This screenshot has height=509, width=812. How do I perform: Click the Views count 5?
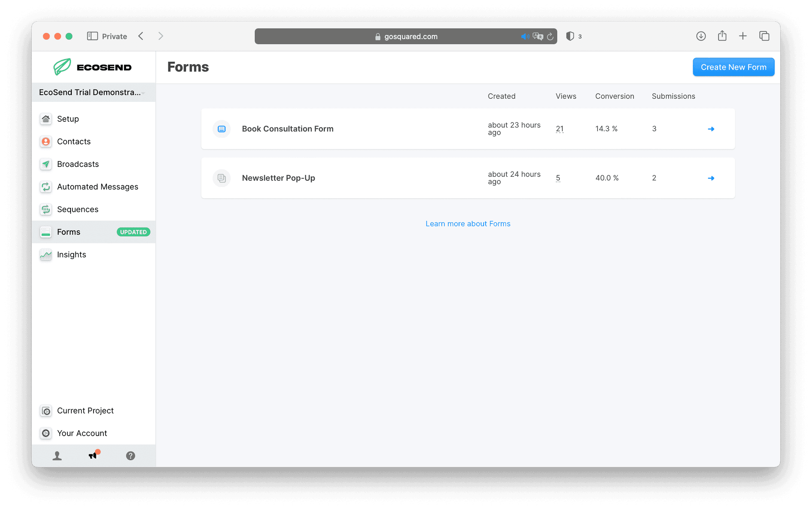(x=558, y=178)
